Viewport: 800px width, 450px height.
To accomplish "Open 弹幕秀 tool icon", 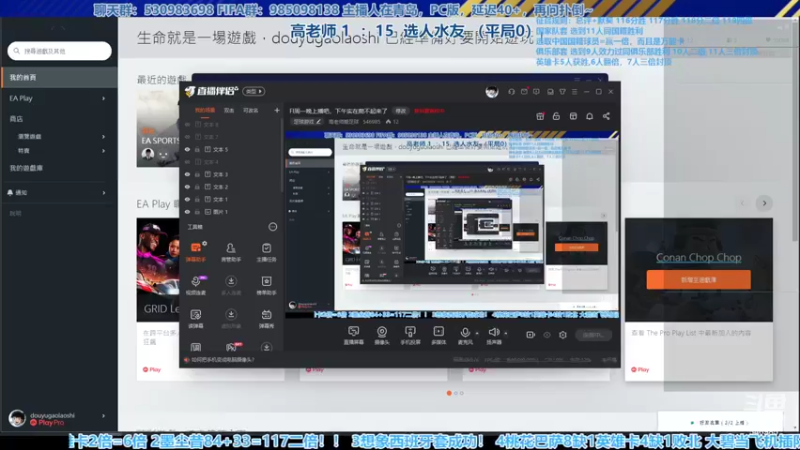I will (266, 318).
